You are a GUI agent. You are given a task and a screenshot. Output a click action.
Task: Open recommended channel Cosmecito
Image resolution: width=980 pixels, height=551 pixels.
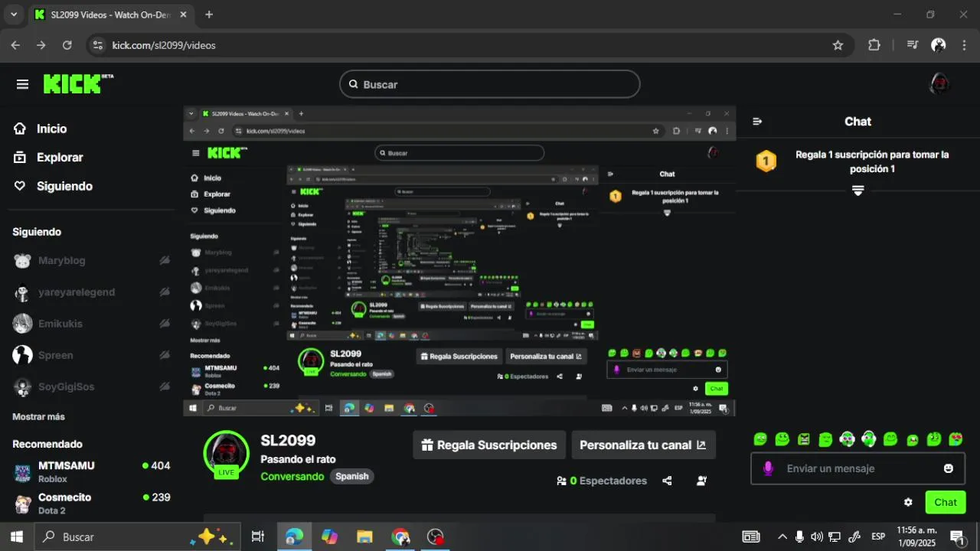pos(92,504)
